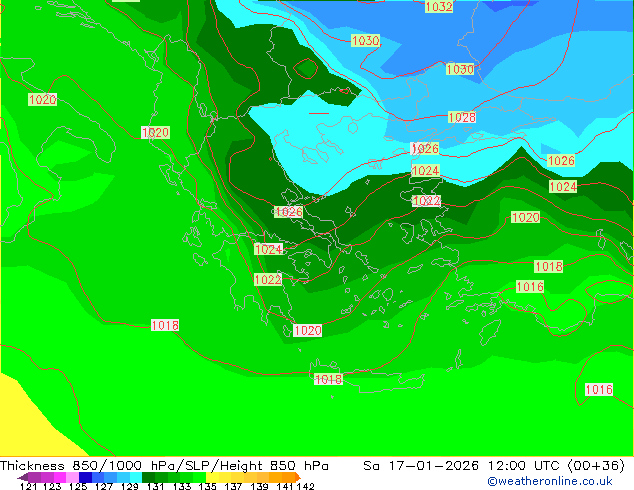This screenshot has width=634, height=490.
Task: Click the weatheronline.co.uk copyright link
Action: (550, 481)
